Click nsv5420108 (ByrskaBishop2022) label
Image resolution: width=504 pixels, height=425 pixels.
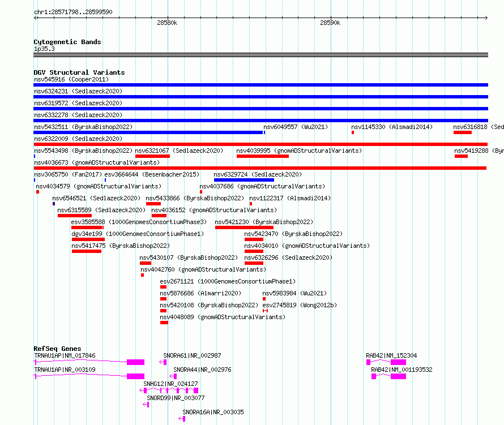click(x=210, y=305)
